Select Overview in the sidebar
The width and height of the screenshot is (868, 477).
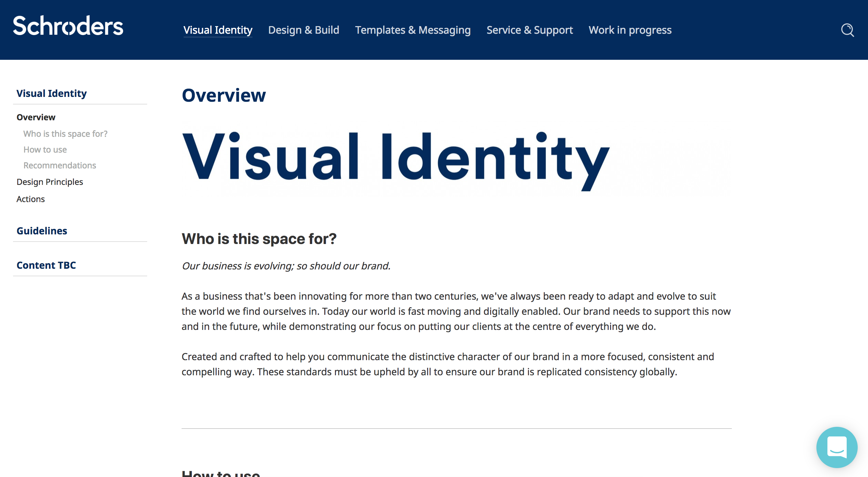click(36, 117)
